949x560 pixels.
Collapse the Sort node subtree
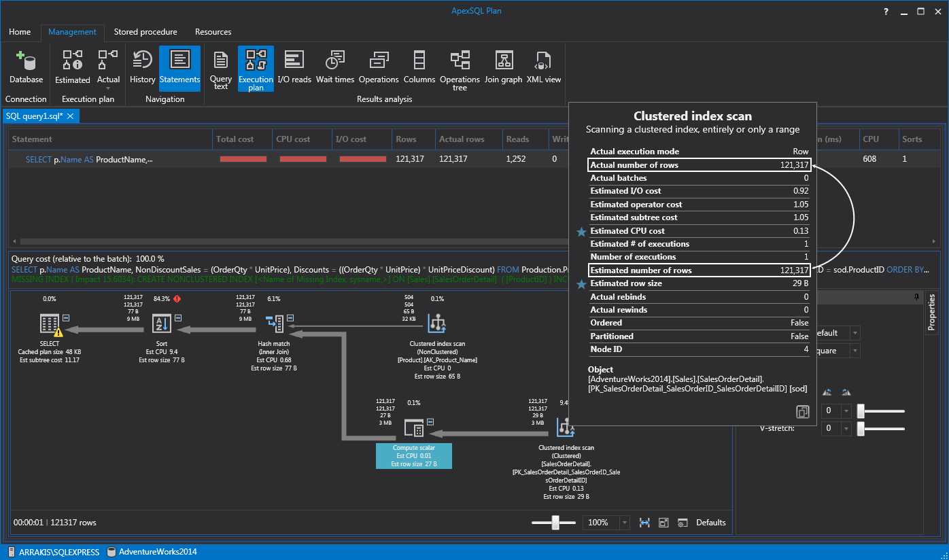point(178,318)
